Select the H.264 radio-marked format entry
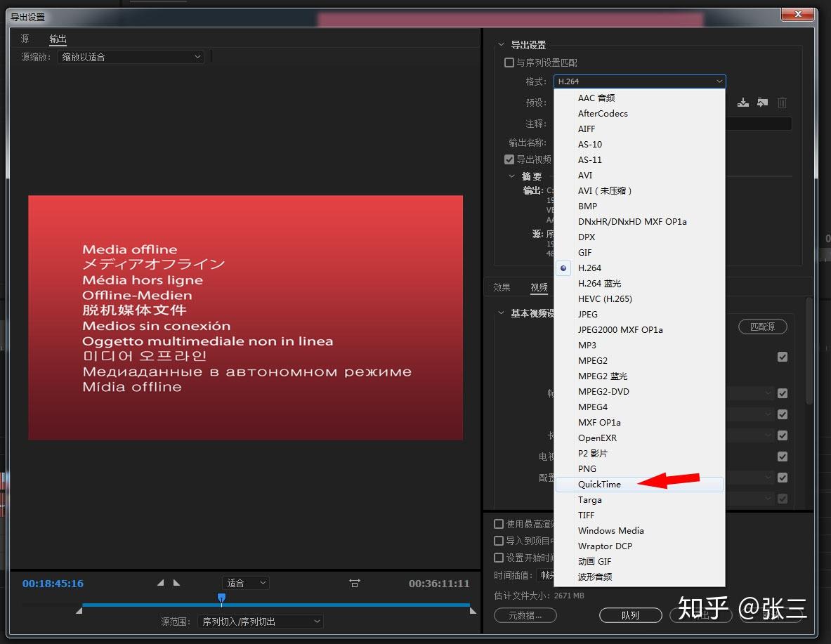The width and height of the screenshot is (831, 644). [640, 268]
